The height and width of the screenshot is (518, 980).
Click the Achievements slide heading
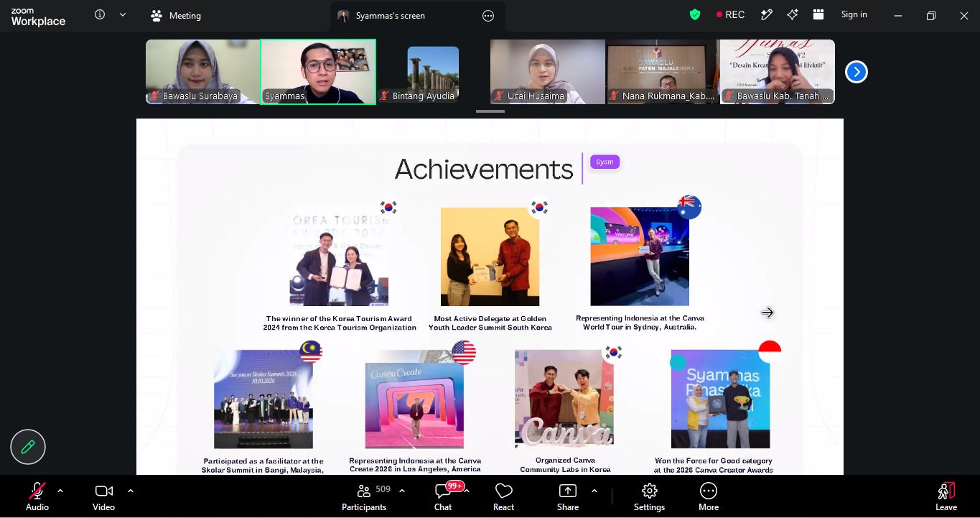click(484, 169)
